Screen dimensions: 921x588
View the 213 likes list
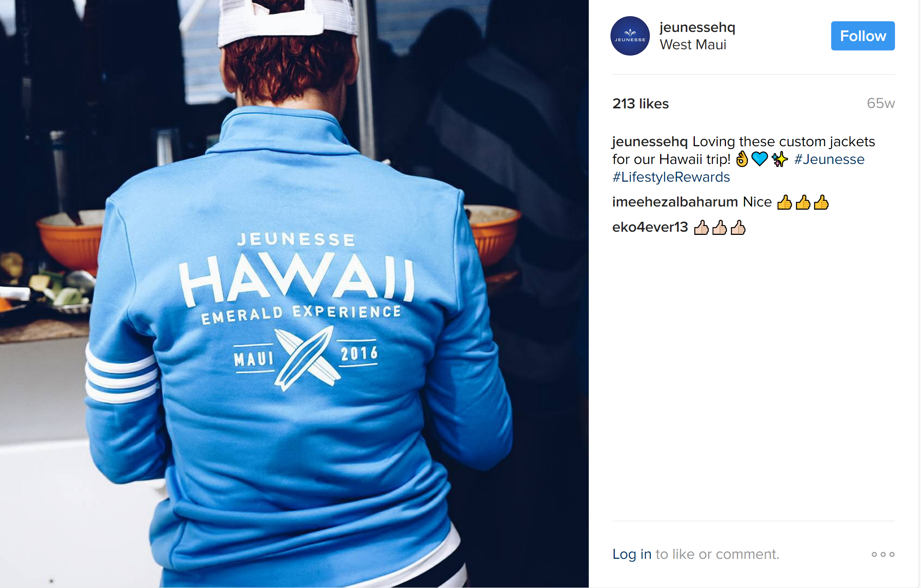pos(640,104)
